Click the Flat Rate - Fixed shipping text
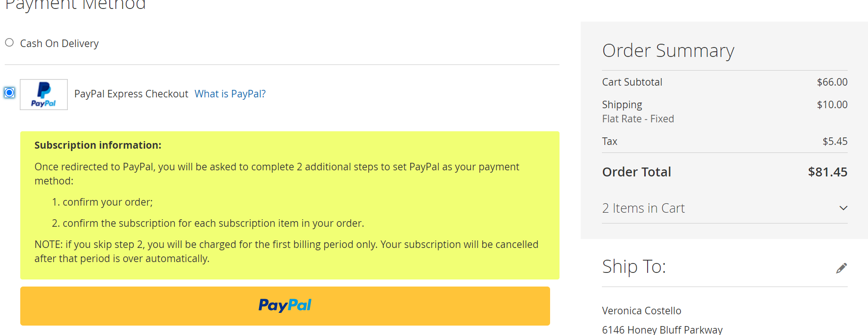868x335 pixels. 638,119
